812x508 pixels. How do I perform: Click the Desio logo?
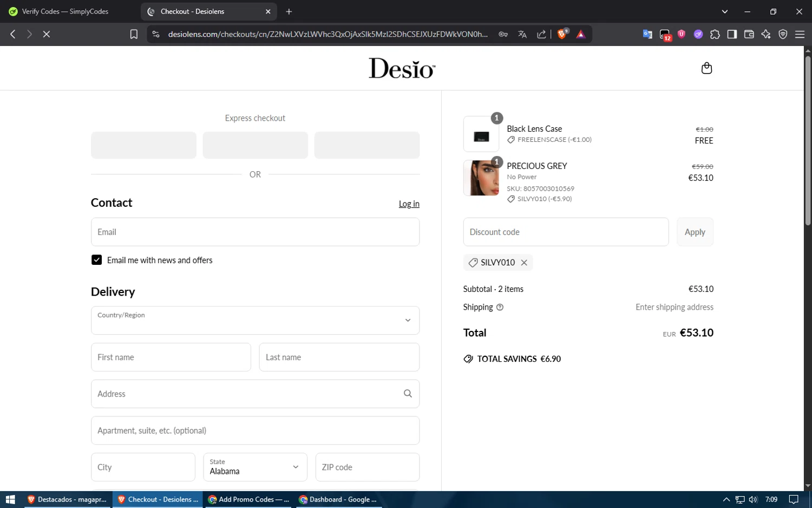pos(402,68)
